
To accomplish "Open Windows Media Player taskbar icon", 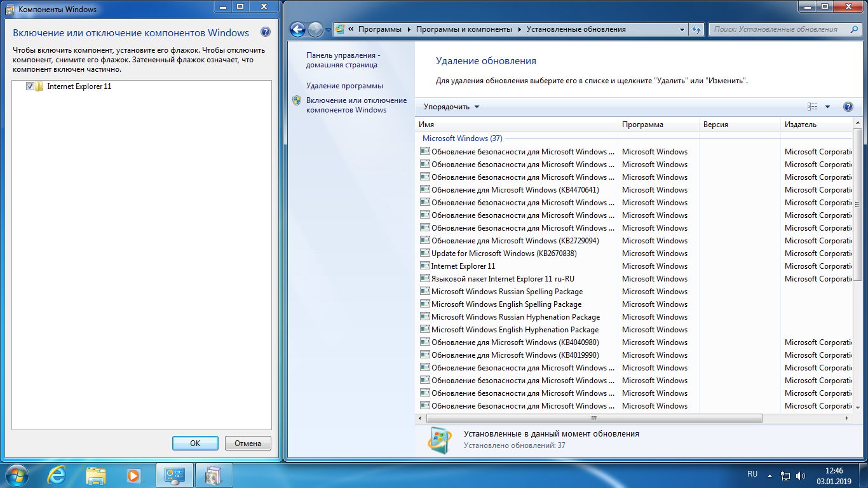I will (134, 475).
